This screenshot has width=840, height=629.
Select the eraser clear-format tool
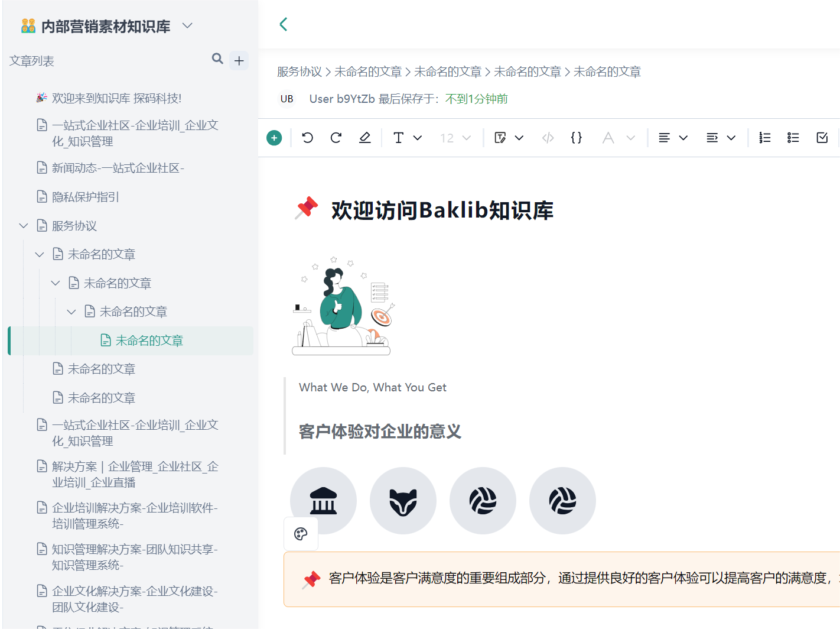(x=365, y=138)
